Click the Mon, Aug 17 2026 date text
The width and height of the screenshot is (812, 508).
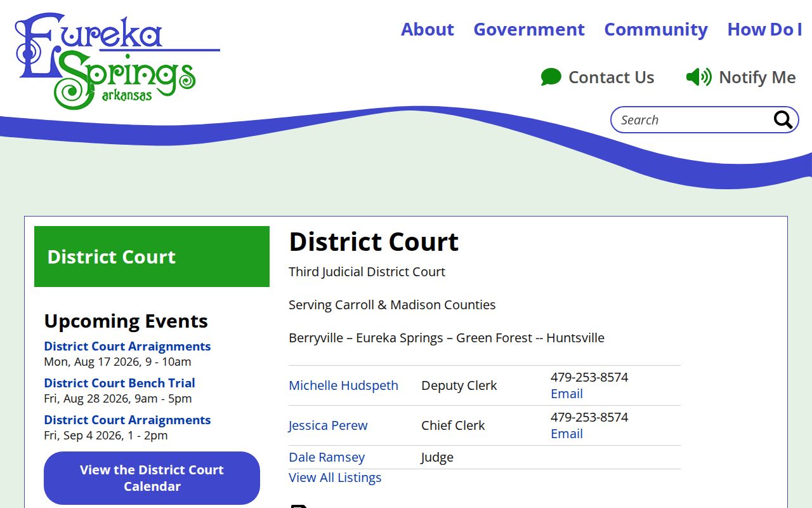[x=117, y=362]
